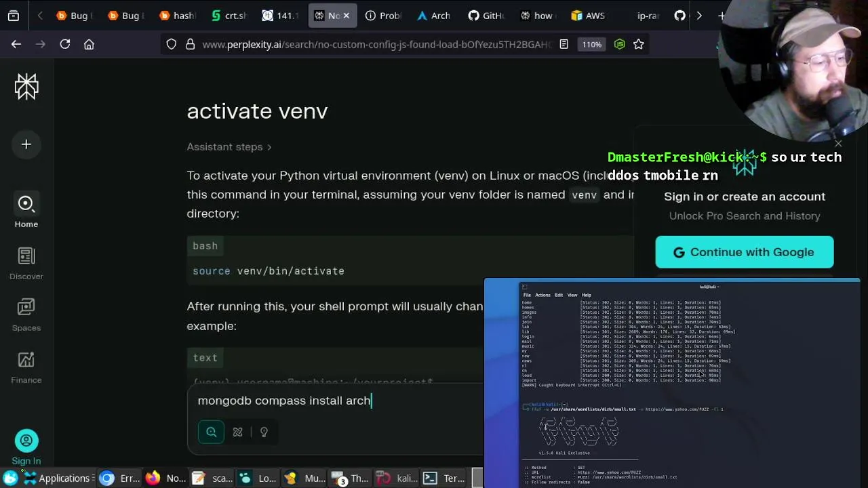Screen dimensions: 868x488
Task: Open the green JS extension icon
Action: click(x=619, y=44)
